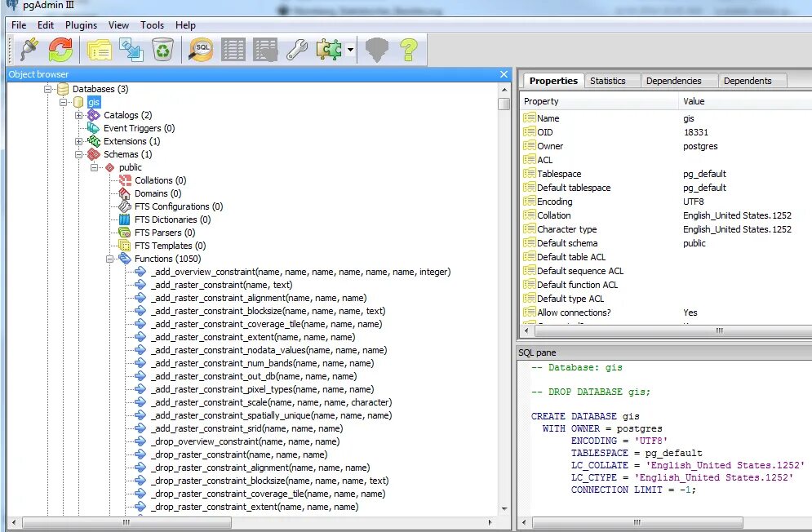
Task: Collapse the Functions (1050) node
Action: click(110, 259)
